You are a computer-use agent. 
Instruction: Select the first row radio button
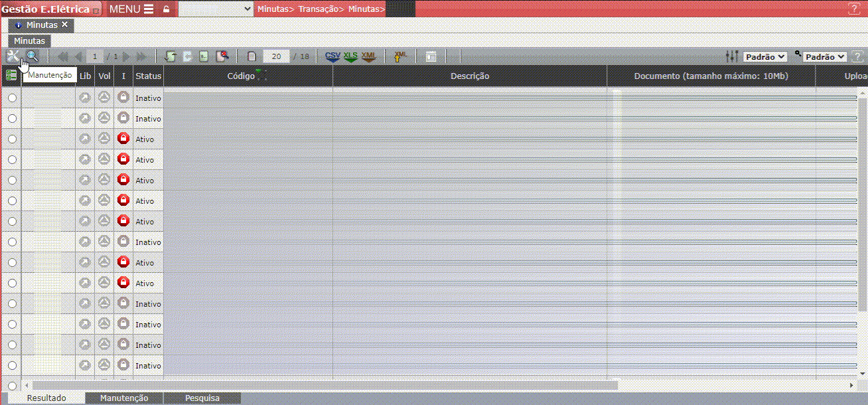(12, 98)
